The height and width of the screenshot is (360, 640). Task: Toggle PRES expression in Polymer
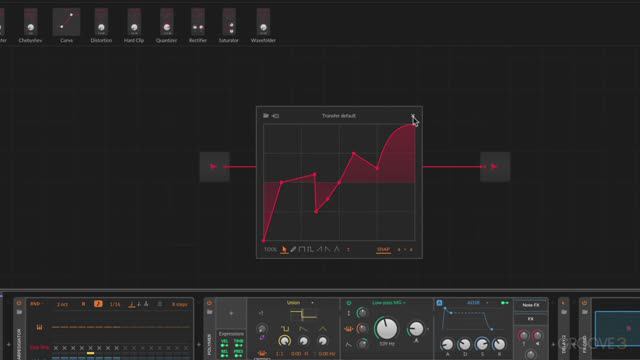point(239,352)
